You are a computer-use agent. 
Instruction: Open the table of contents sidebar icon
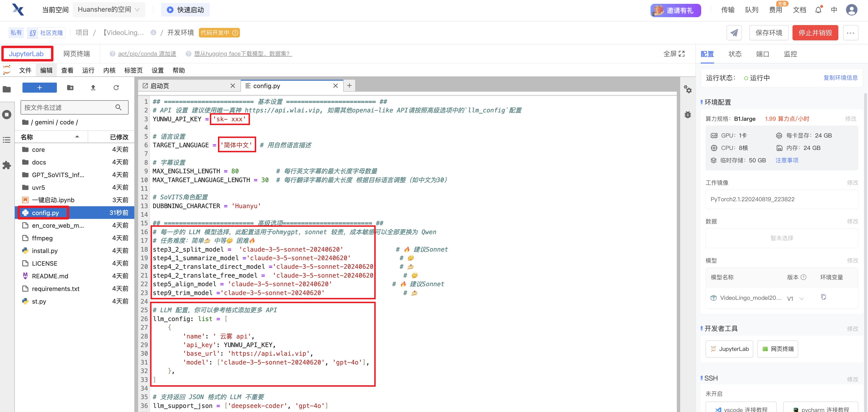point(7,140)
